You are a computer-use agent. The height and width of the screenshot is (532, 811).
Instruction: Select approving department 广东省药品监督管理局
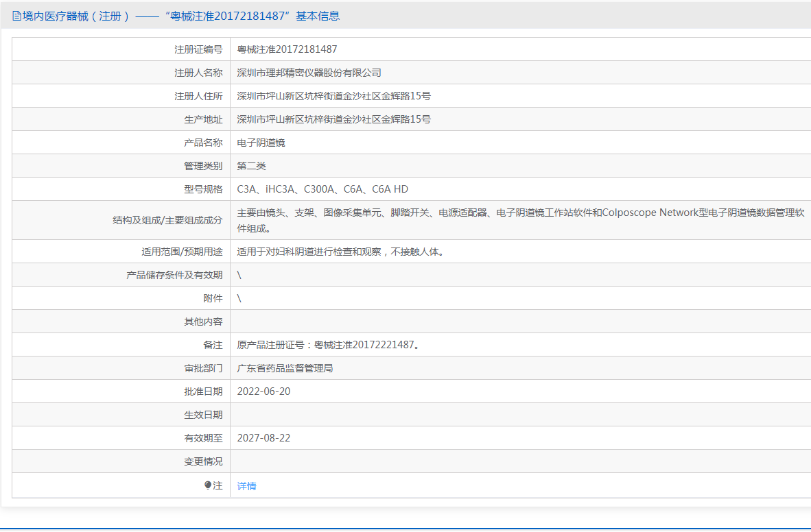pos(285,368)
